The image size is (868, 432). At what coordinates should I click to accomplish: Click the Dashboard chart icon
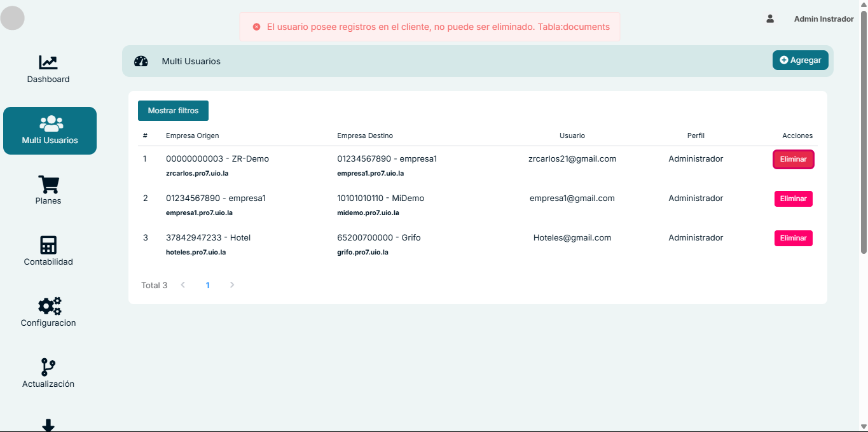pyautogui.click(x=48, y=62)
